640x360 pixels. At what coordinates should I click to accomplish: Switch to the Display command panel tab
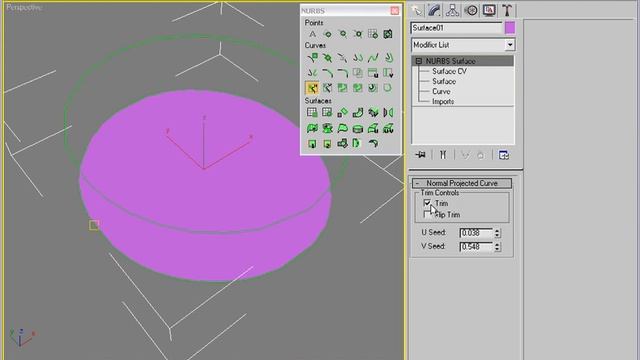489,10
